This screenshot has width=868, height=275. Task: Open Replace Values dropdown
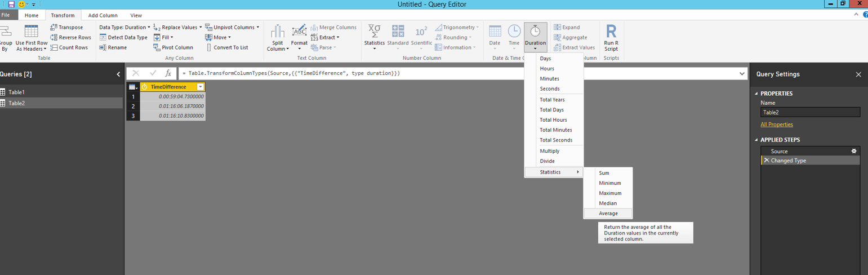point(177,27)
